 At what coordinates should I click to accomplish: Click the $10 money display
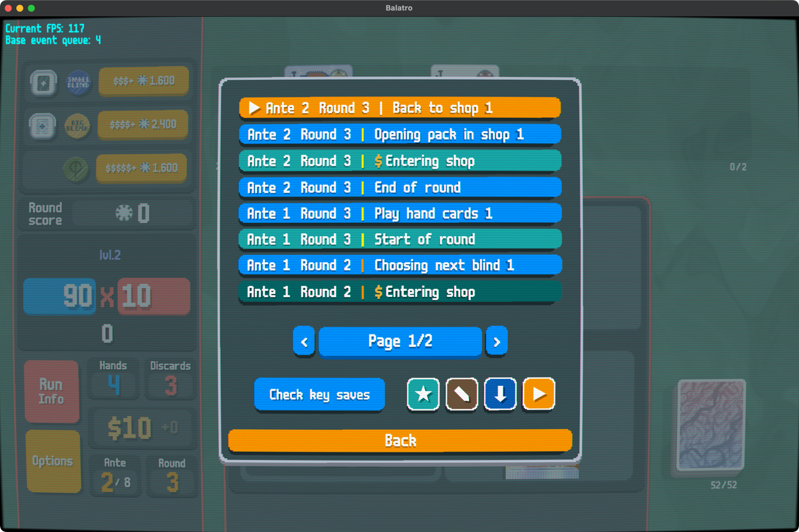(129, 429)
